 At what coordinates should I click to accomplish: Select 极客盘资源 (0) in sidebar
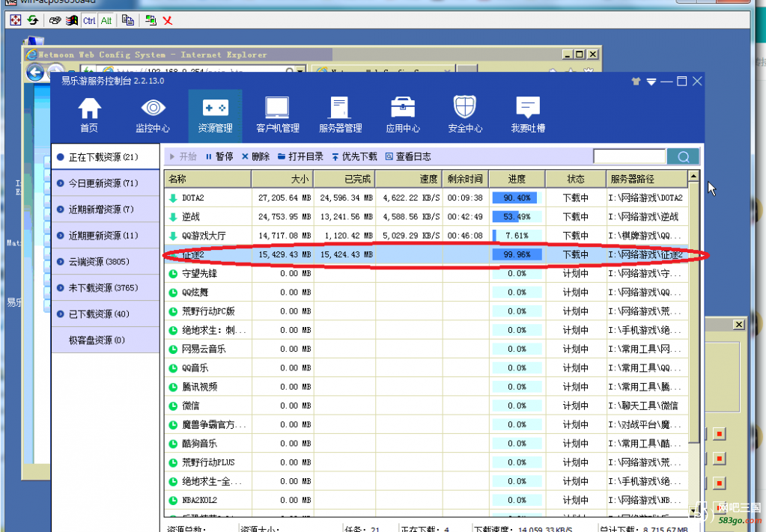[106, 340]
